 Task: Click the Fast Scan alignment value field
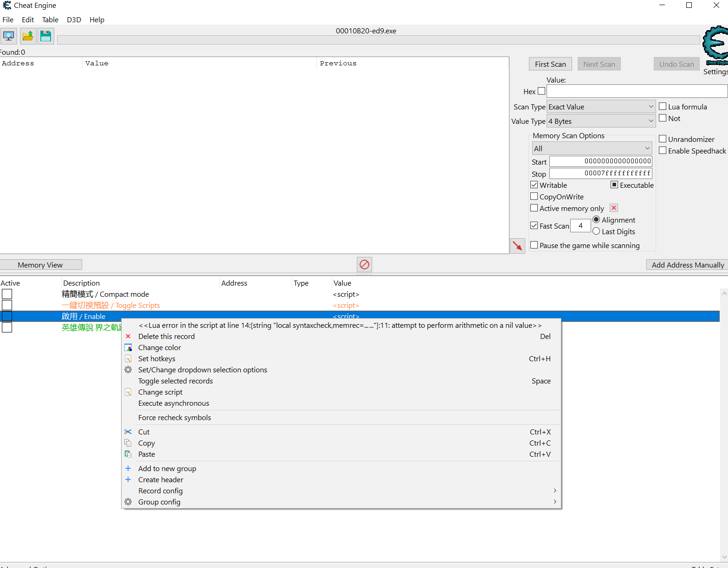click(580, 226)
